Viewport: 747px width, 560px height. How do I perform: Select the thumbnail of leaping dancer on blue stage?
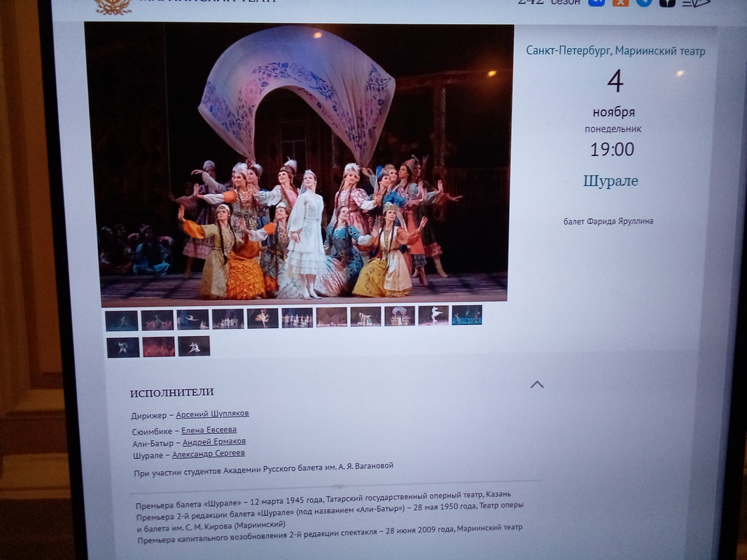tap(193, 319)
